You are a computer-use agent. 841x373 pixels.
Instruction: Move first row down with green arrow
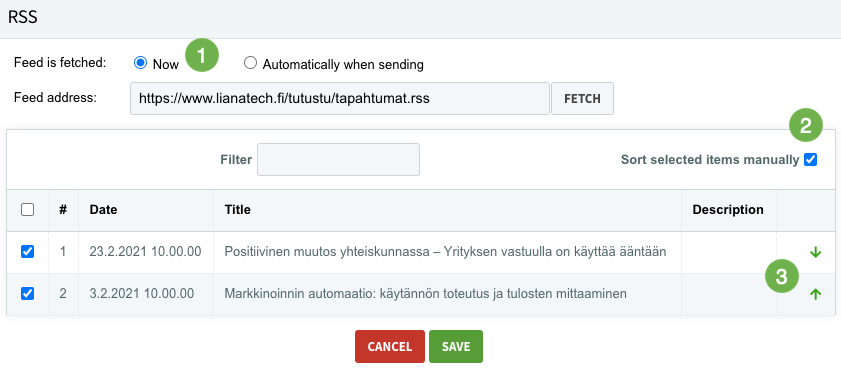[815, 252]
